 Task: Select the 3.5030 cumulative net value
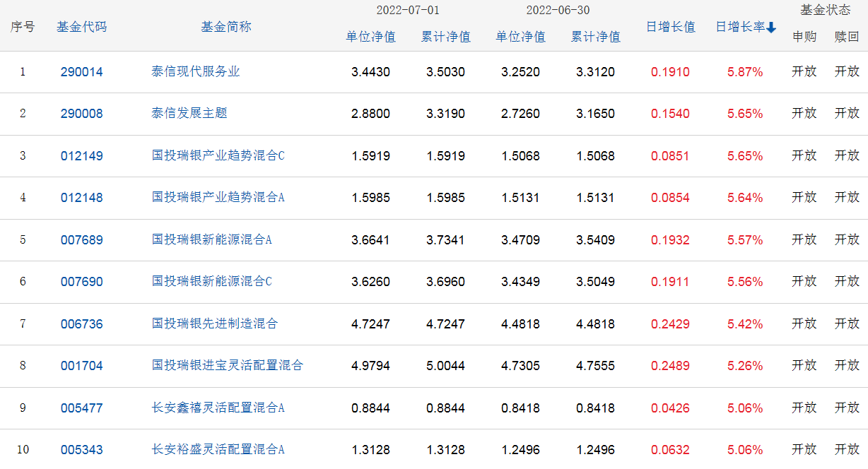445,72
